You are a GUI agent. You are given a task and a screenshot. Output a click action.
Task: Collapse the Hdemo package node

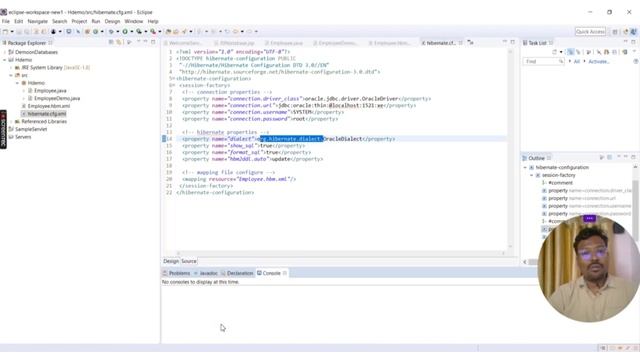(x=18, y=83)
